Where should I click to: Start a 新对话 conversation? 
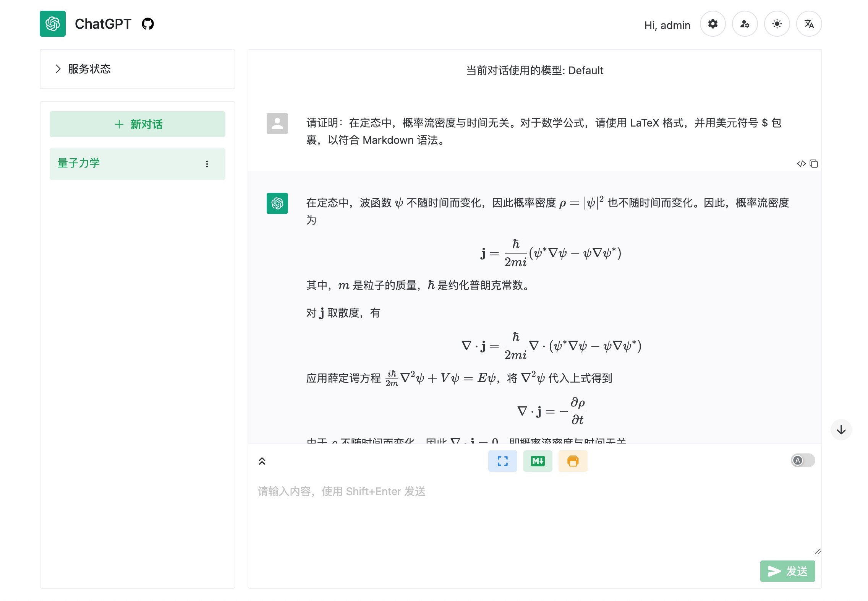(x=138, y=124)
